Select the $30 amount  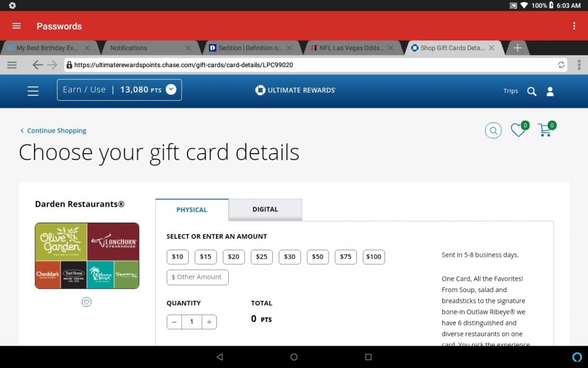point(289,257)
